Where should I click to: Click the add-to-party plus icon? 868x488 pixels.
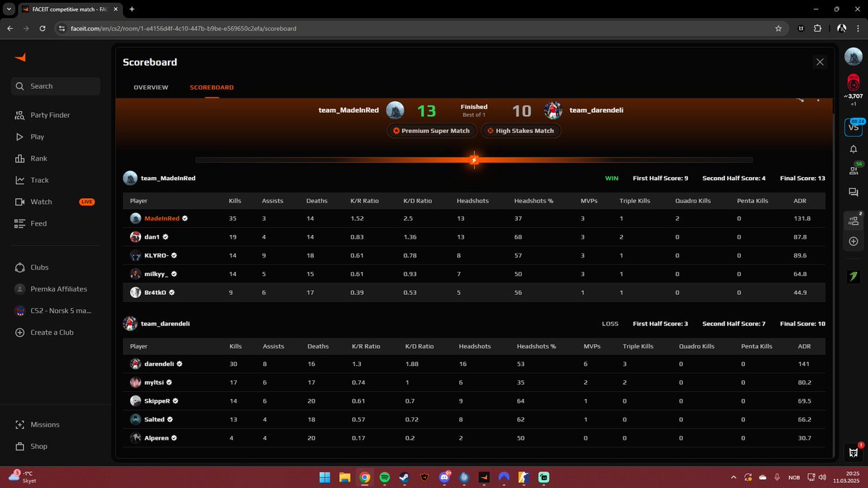tap(854, 241)
